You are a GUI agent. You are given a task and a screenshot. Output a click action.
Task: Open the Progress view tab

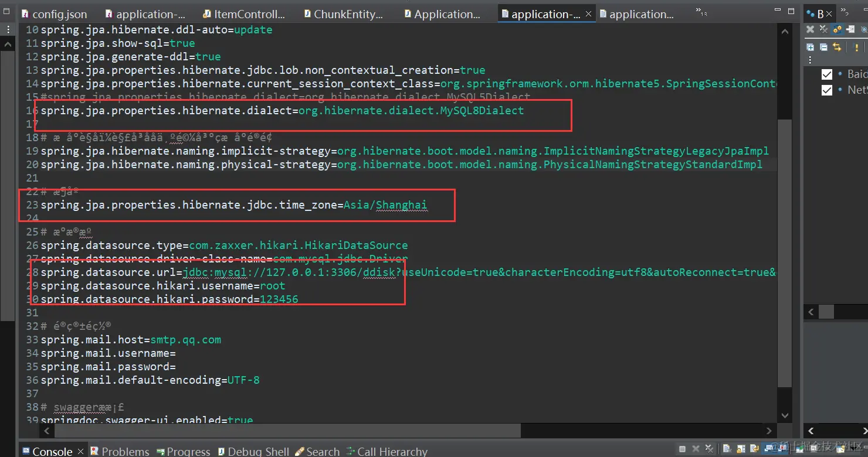coord(183,451)
